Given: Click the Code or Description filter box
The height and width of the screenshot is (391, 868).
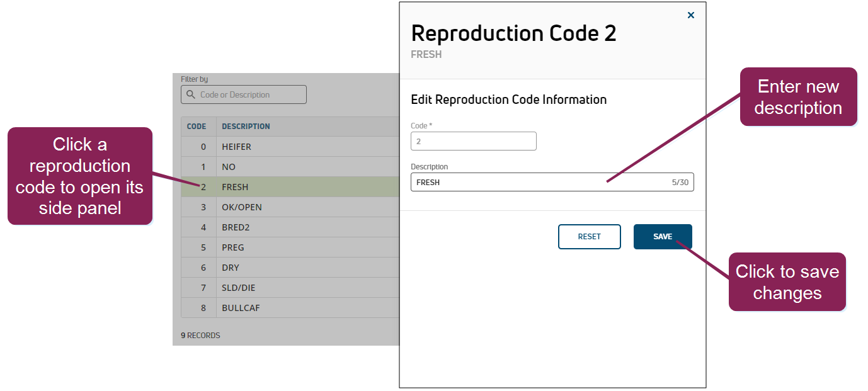Looking at the screenshot, I should click(x=250, y=94).
